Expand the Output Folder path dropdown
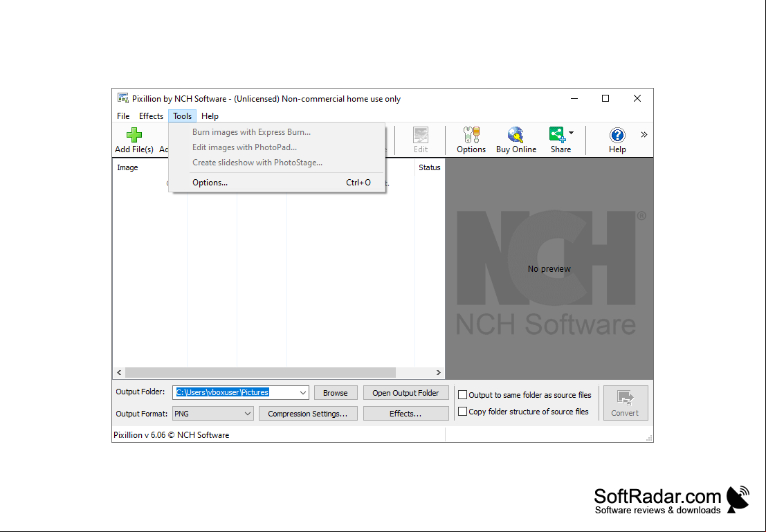 point(303,392)
